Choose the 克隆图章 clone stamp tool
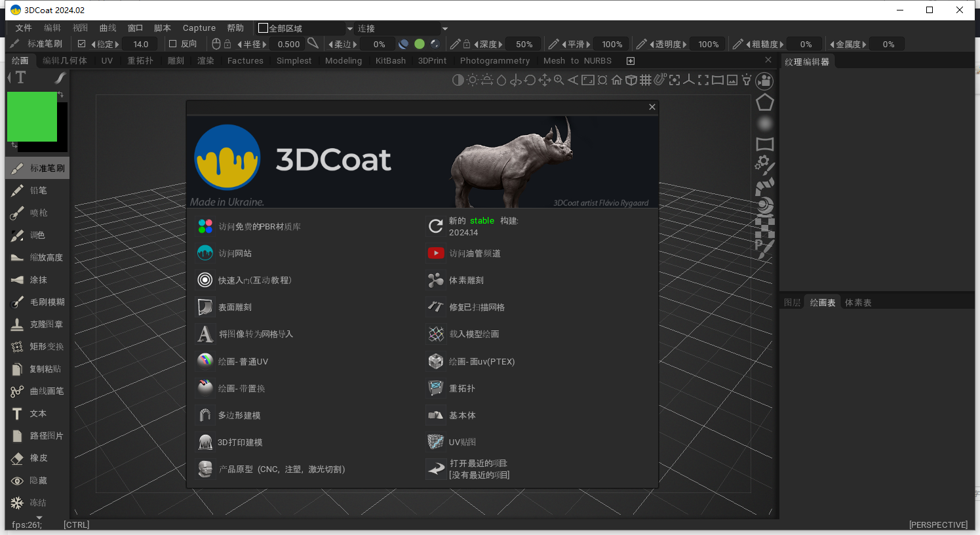 (x=45, y=325)
